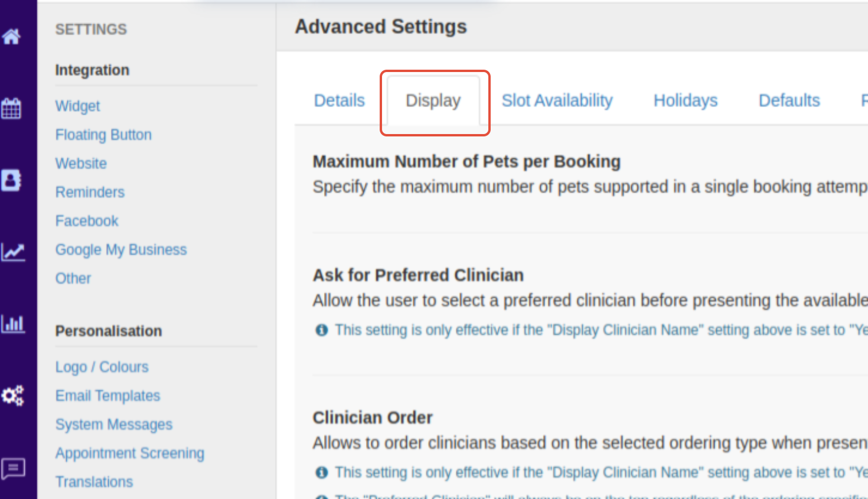Switch to the Details tab

[339, 100]
